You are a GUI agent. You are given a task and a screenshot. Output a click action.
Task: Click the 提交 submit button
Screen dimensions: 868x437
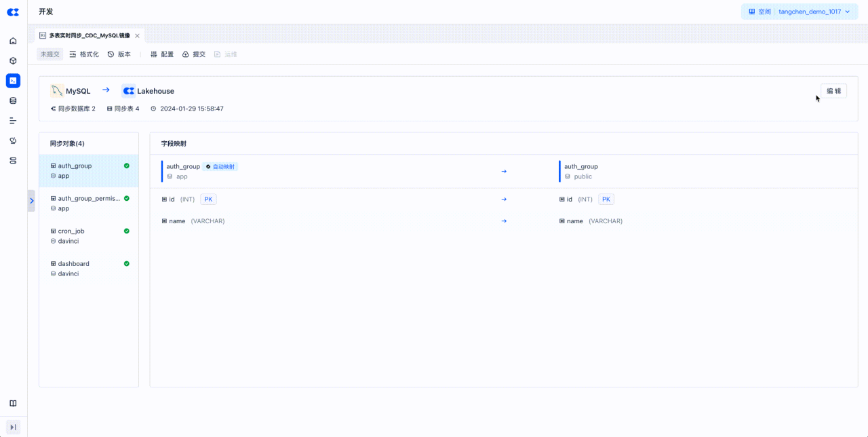tap(194, 54)
